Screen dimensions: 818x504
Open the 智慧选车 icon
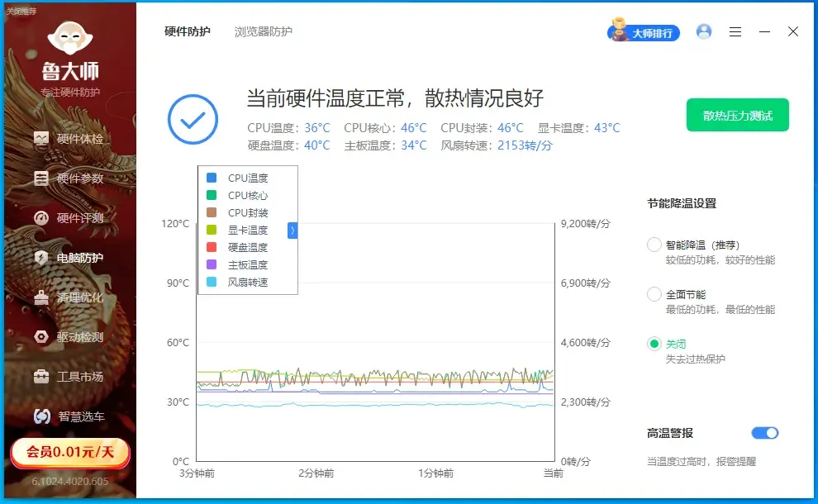[42, 416]
